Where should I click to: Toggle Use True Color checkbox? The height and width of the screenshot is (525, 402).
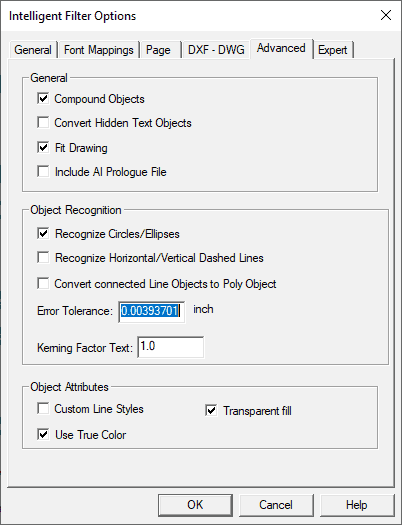[43, 434]
